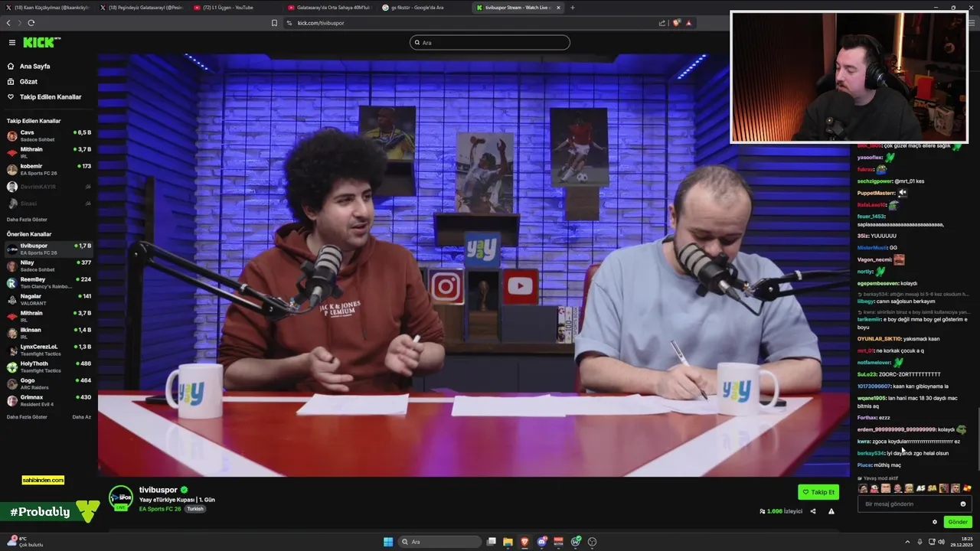This screenshot has width=980, height=551.
Task: Select the red-yellow checkered flag emote
Action: click(x=967, y=488)
